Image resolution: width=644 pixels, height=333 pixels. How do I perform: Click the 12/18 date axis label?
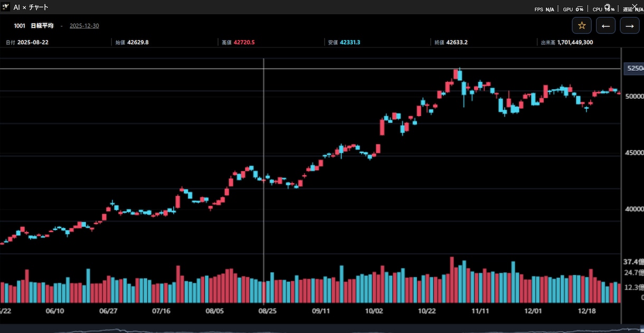tap(586, 311)
